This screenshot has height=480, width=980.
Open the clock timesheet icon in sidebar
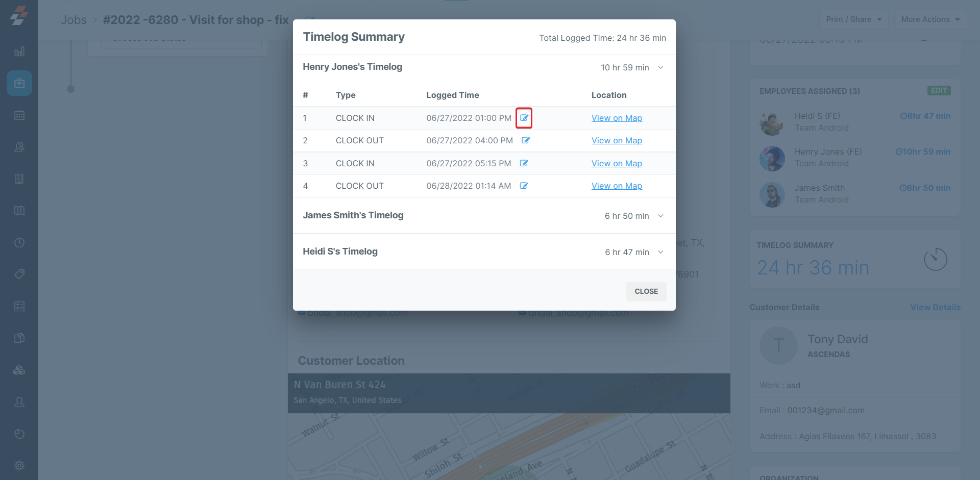(19, 243)
